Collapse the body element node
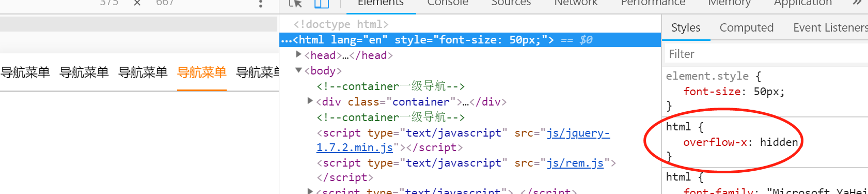 (298, 70)
